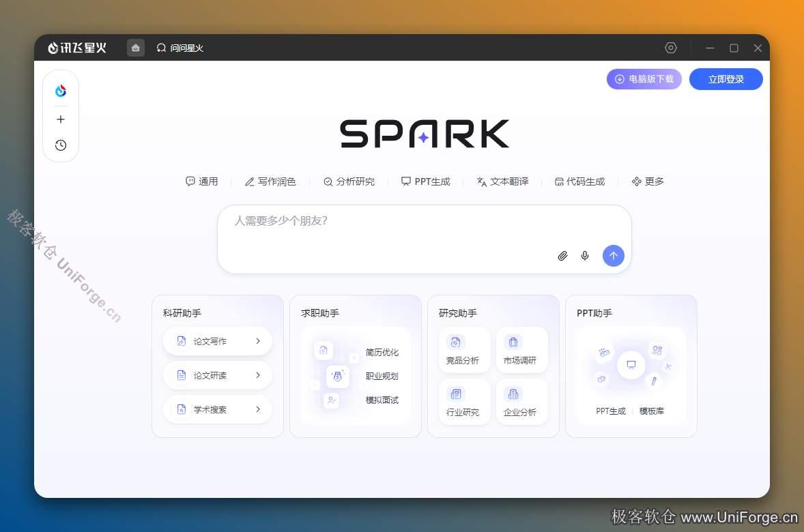Screen dimensions: 804x532
Task: Minimize the Spark window
Action: [710, 48]
